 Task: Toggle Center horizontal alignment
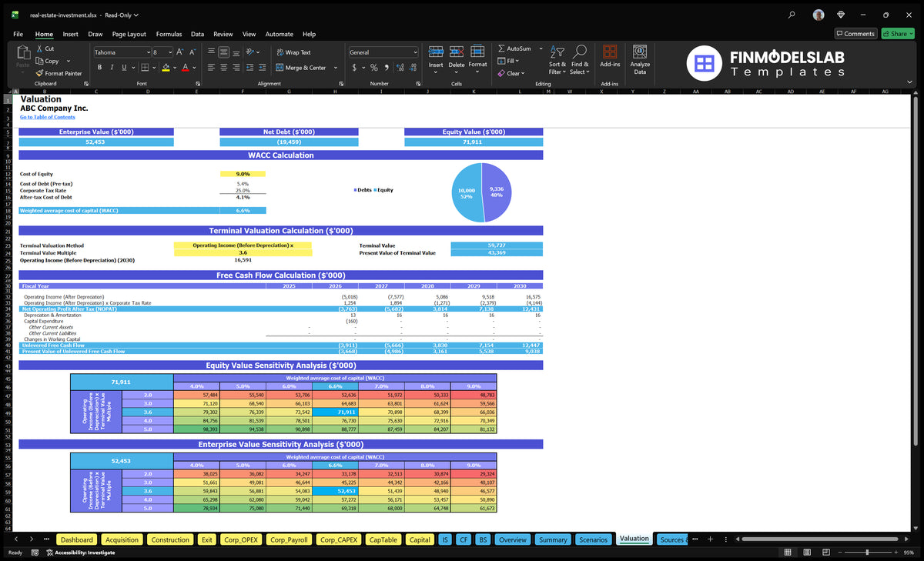223,68
